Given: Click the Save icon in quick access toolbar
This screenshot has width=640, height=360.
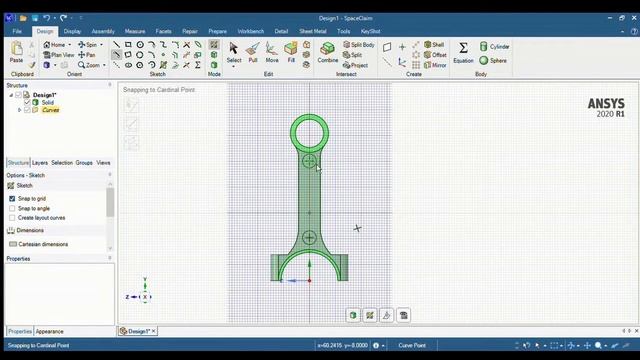Looking at the screenshot, I should click(35, 18).
